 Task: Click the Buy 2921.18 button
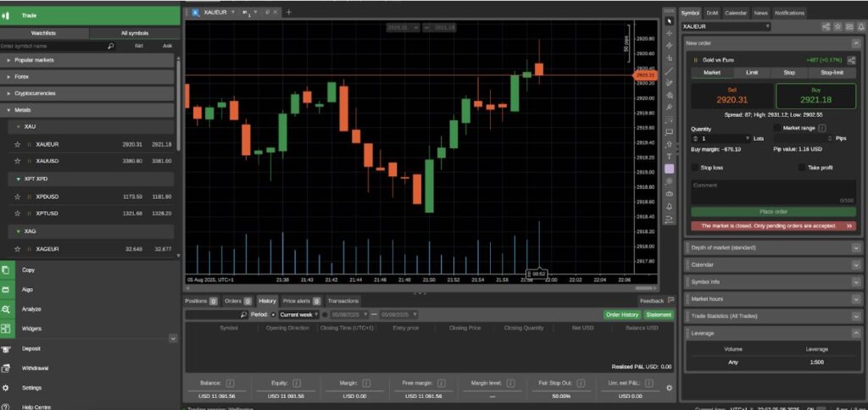[x=815, y=96]
